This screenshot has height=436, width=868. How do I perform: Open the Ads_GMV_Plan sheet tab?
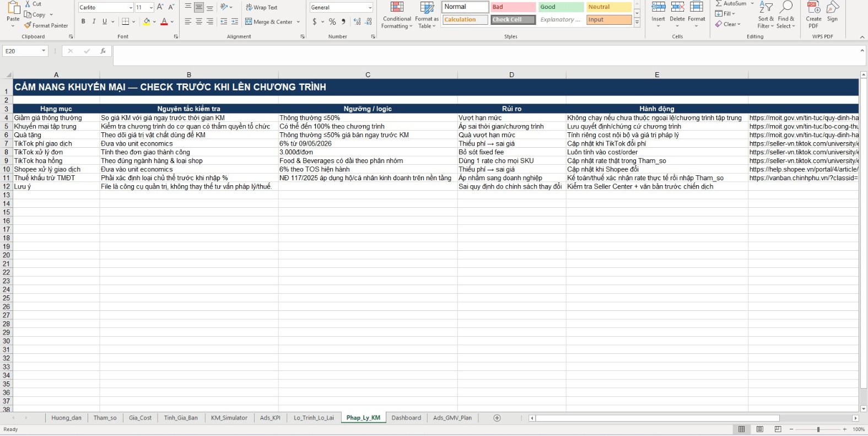coord(452,418)
